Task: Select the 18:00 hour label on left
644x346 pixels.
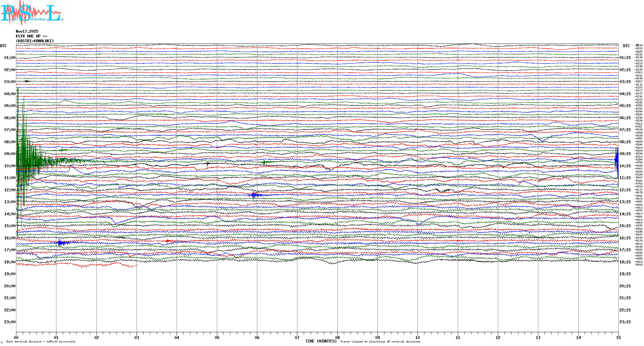Action: pos(10,262)
